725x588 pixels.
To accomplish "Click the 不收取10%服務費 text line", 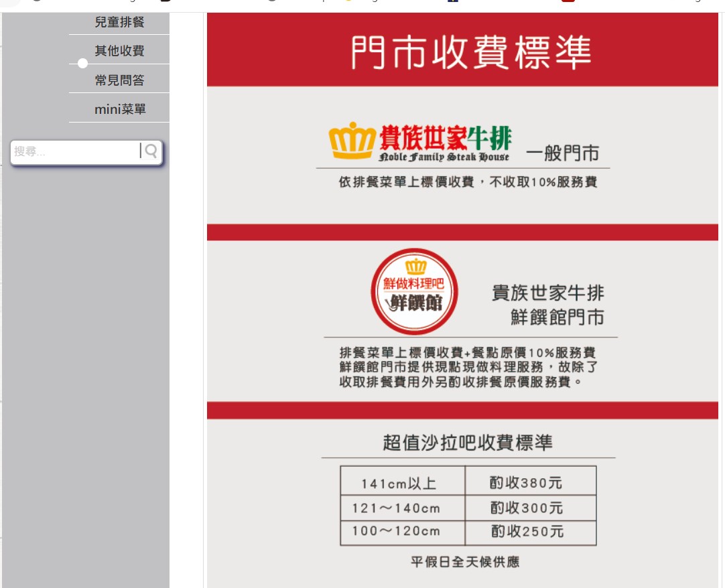I will [x=468, y=181].
